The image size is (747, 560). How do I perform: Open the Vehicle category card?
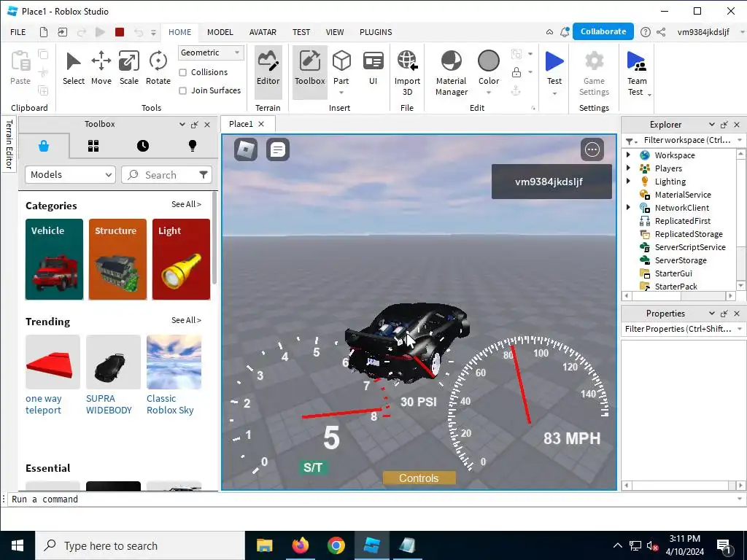tap(54, 259)
